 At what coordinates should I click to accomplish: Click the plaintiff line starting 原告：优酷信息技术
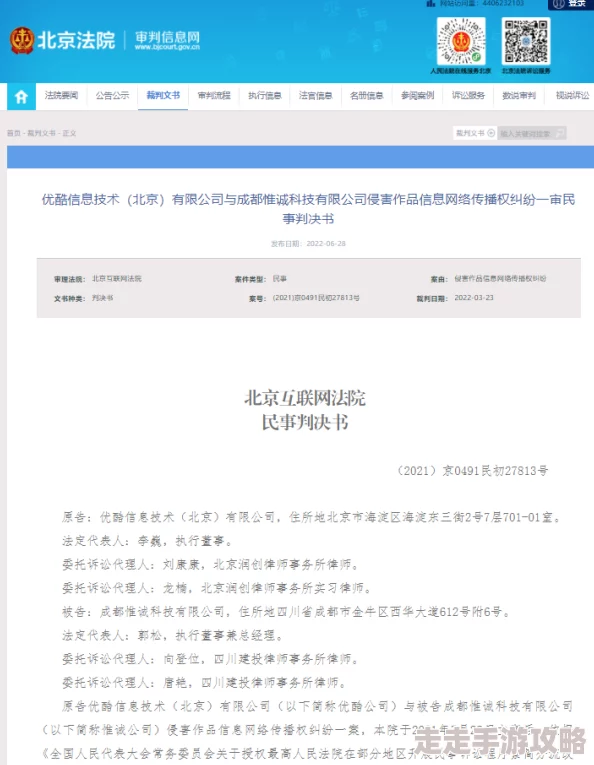coord(312,517)
